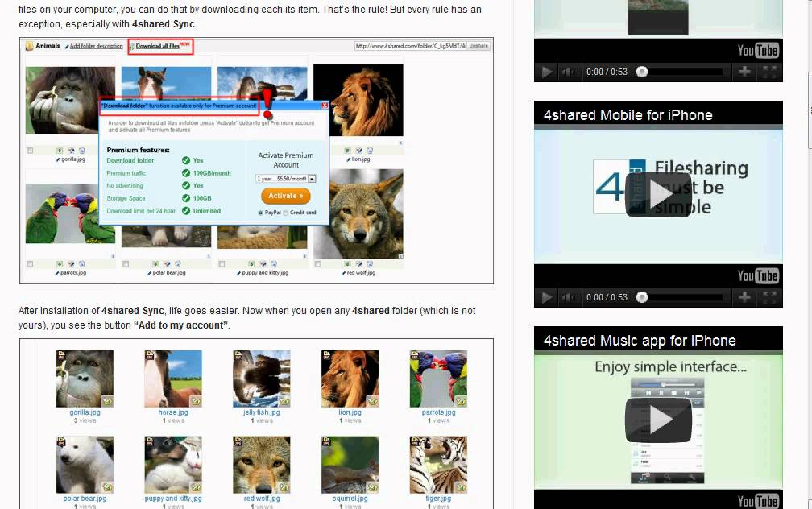The width and height of the screenshot is (812, 509).
Task: Play the topmost YouTube video using its control bar
Action: tap(546, 72)
